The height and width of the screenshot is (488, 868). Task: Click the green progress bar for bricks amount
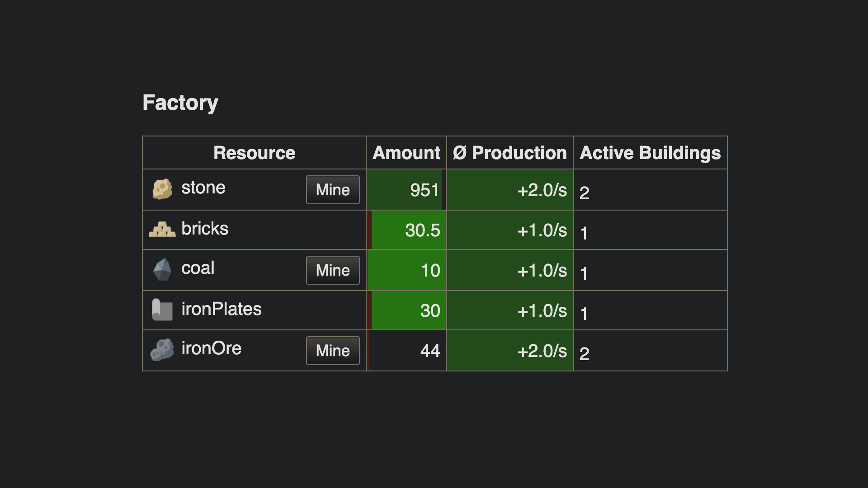pos(407,230)
